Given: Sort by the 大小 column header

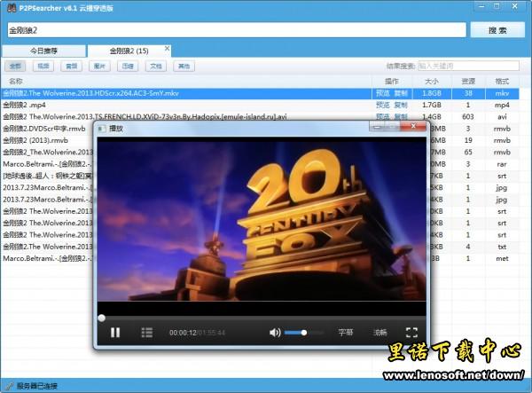Looking at the screenshot, I should (x=432, y=82).
